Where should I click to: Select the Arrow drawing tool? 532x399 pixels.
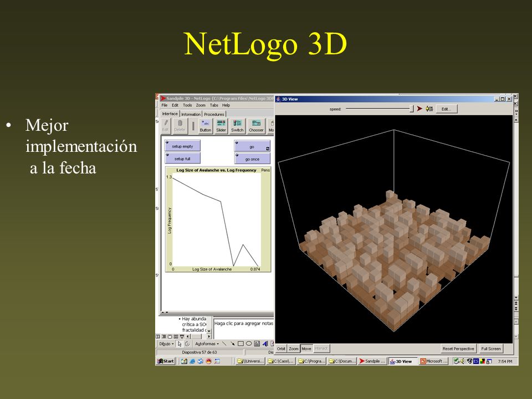coord(232,344)
